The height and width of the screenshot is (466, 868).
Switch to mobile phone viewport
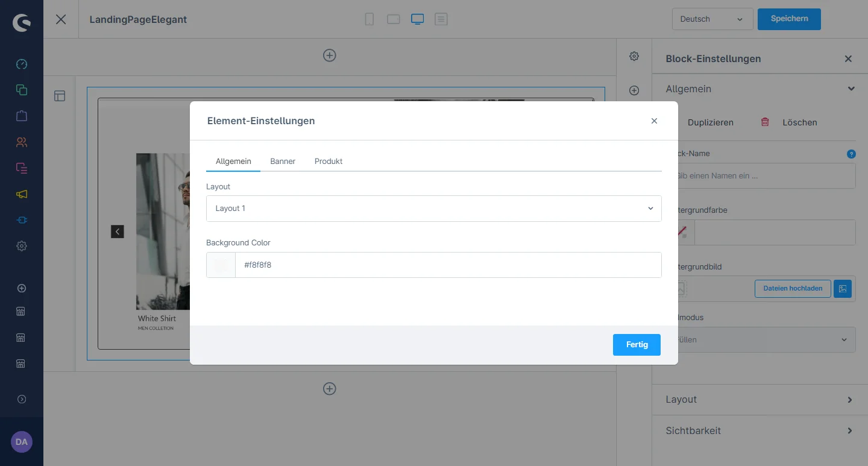coord(370,19)
